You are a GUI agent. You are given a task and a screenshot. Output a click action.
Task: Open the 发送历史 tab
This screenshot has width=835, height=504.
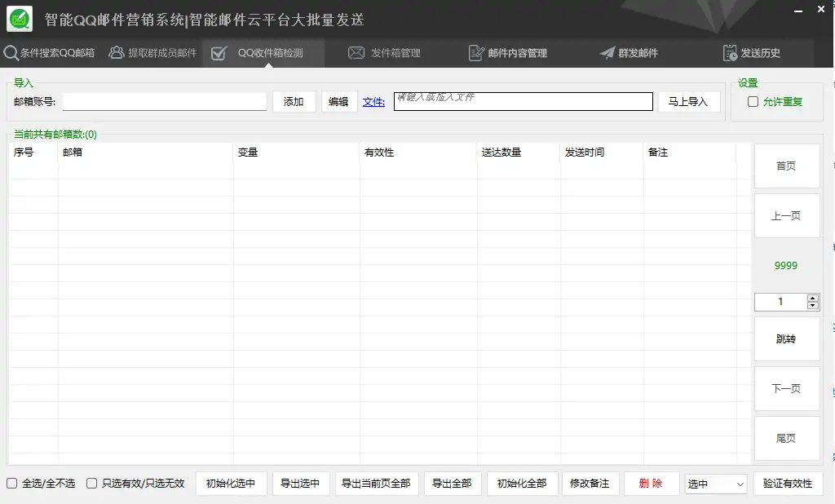752,53
